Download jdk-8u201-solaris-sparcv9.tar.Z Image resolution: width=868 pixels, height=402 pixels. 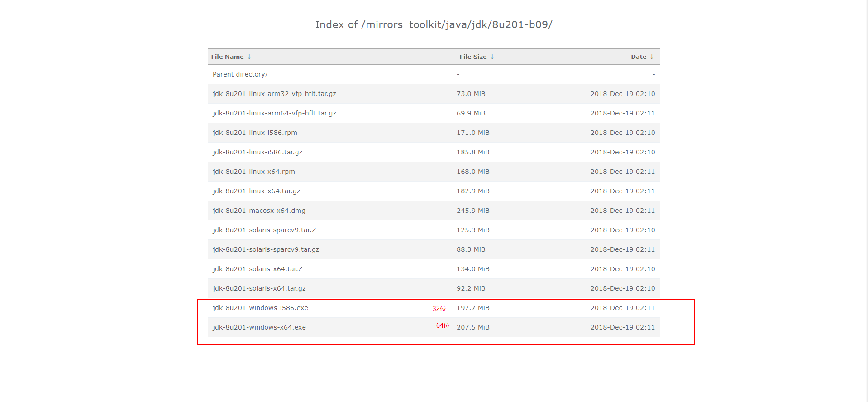tap(264, 230)
